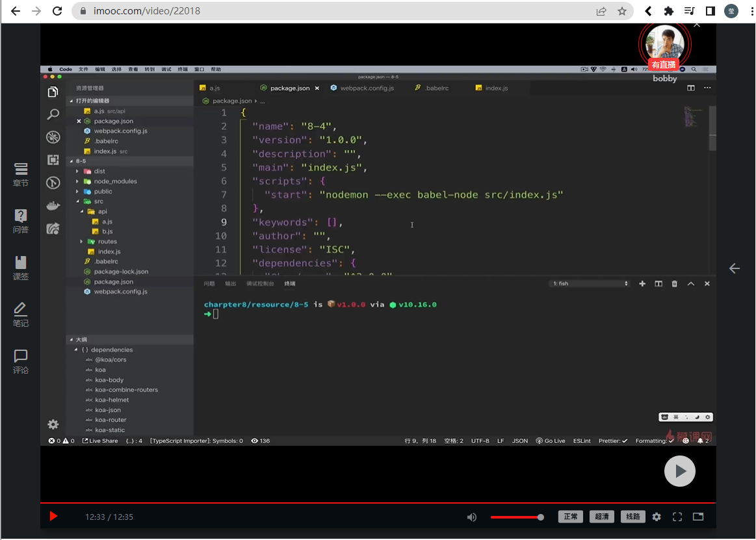Screen dimensions: 756x540
Task: Click the large circular play button over video
Action: 679,471
